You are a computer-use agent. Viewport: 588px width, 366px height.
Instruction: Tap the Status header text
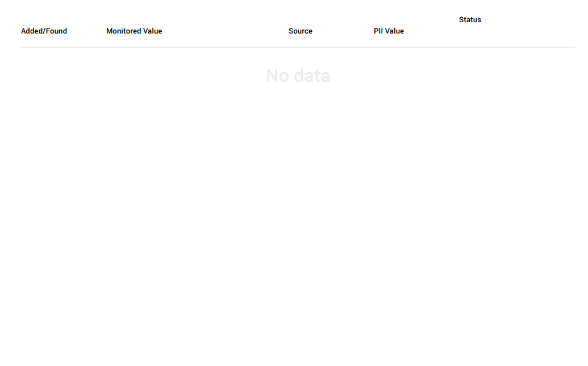[470, 20]
